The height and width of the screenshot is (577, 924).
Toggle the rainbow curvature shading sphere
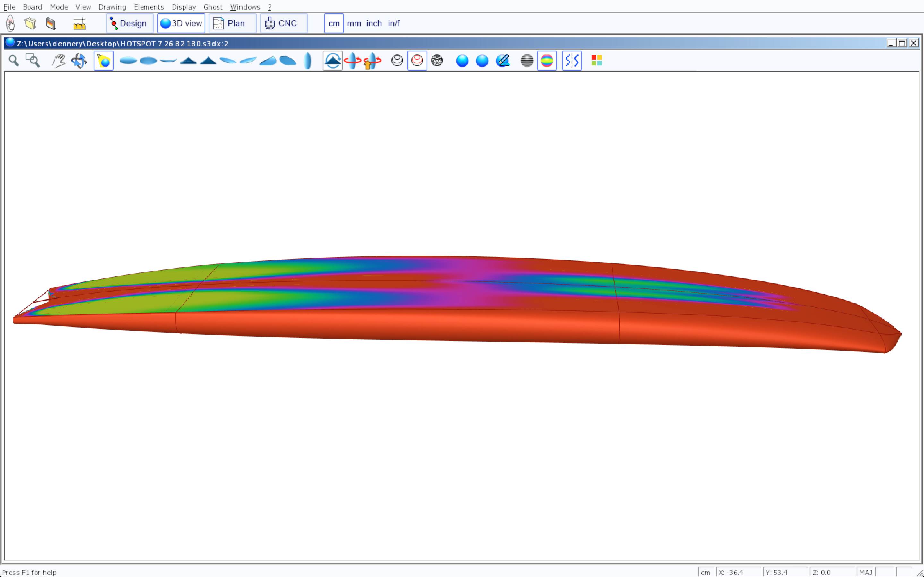(x=547, y=60)
